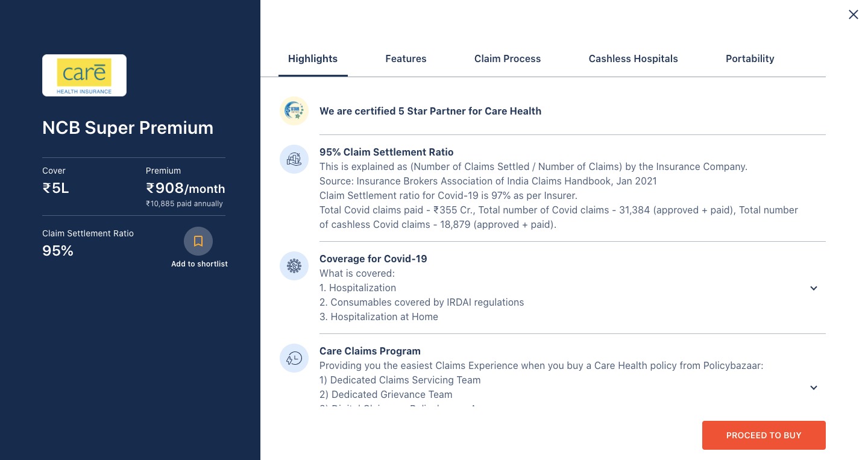
Task: Click the Total Covid claims paid line
Action: point(559,217)
